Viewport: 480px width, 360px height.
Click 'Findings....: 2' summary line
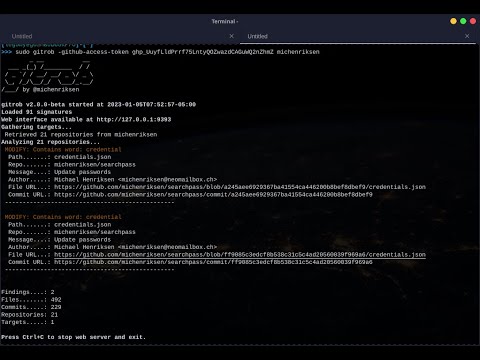tap(28, 292)
